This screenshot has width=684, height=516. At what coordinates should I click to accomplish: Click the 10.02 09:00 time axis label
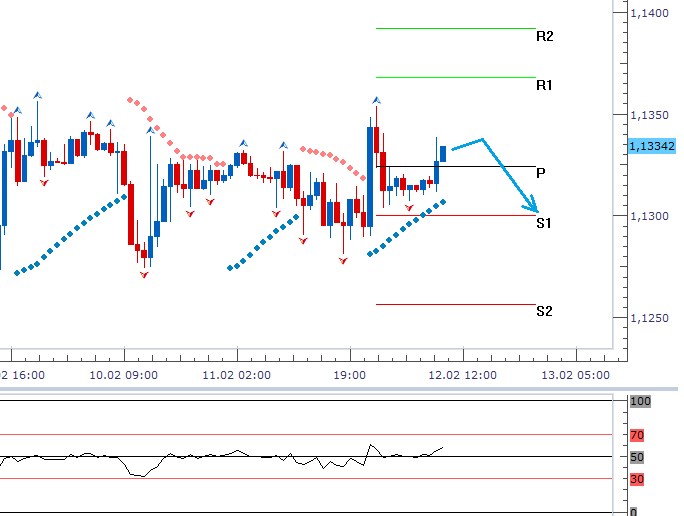click(125, 374)
